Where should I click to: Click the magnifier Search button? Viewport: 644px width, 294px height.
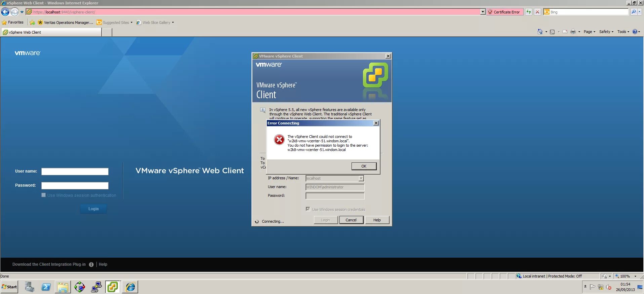click(634, 12)
